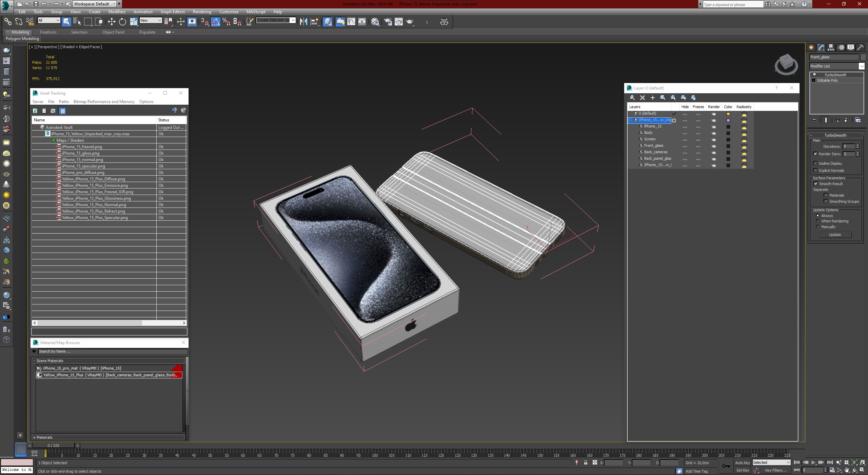The image size is (868, 475).
Task: Open Bitmap Performance and Memory menu
Action: [104, 102]
